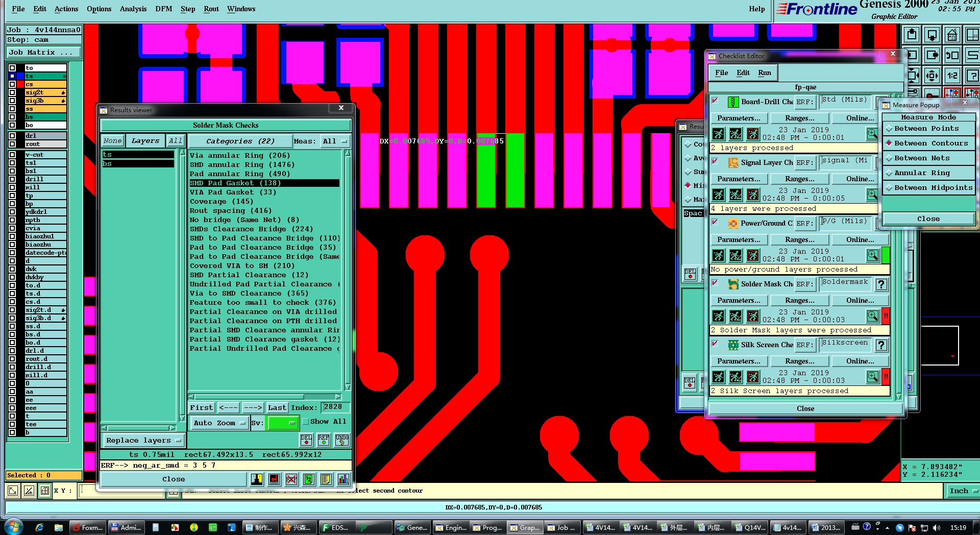980x535 pixels.
Task: Open the File menu in the main menu bar
Action: pyautogui.click(x=18, y=9)
